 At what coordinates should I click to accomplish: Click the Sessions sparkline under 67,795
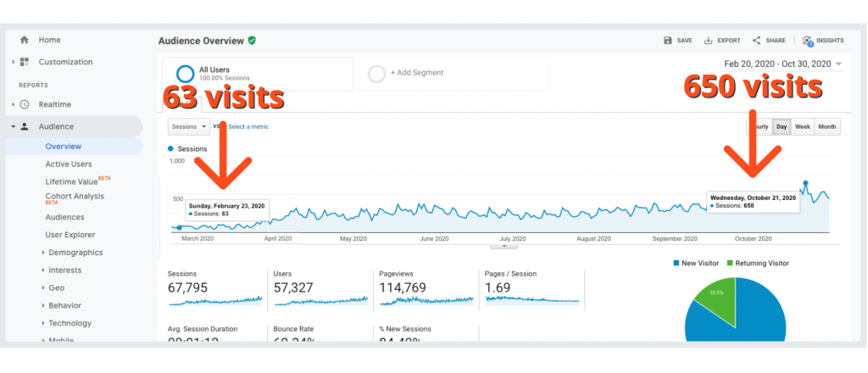[215, 301]
